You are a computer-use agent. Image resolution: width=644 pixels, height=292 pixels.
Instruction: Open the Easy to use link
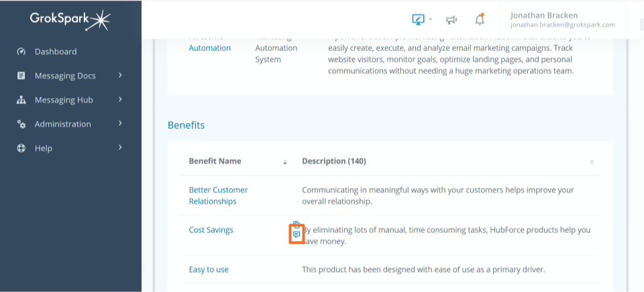[x=209, y=270]
